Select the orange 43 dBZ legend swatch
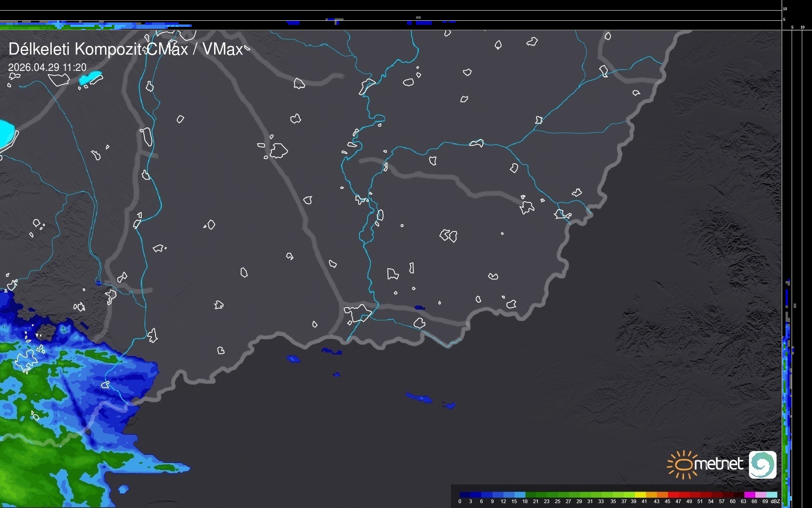812x508 pixels. point(662,495)
